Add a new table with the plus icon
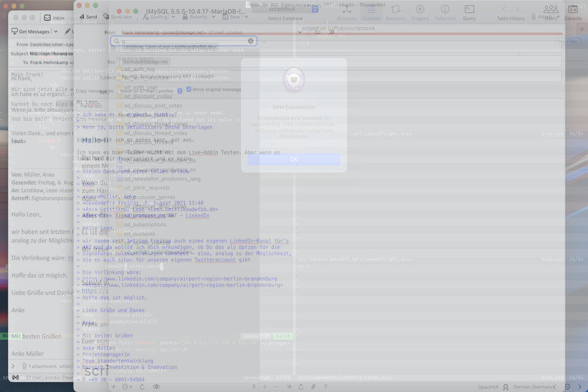Screen dimensions: 588x392 tap(114, 386)
